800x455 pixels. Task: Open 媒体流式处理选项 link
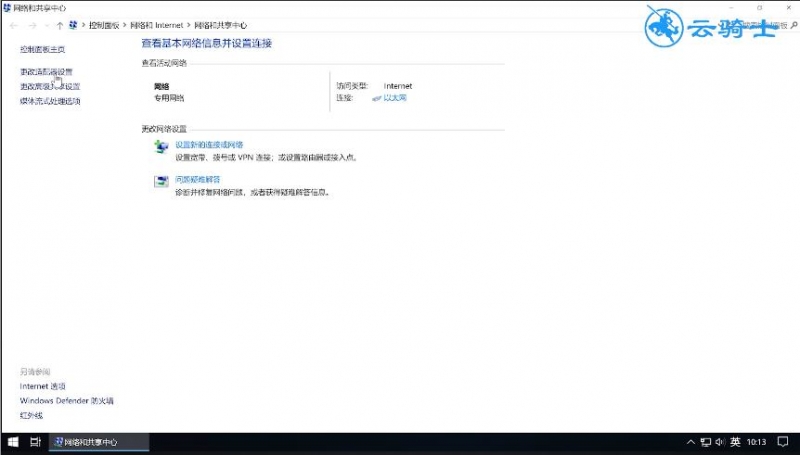(x=50, y=101)
